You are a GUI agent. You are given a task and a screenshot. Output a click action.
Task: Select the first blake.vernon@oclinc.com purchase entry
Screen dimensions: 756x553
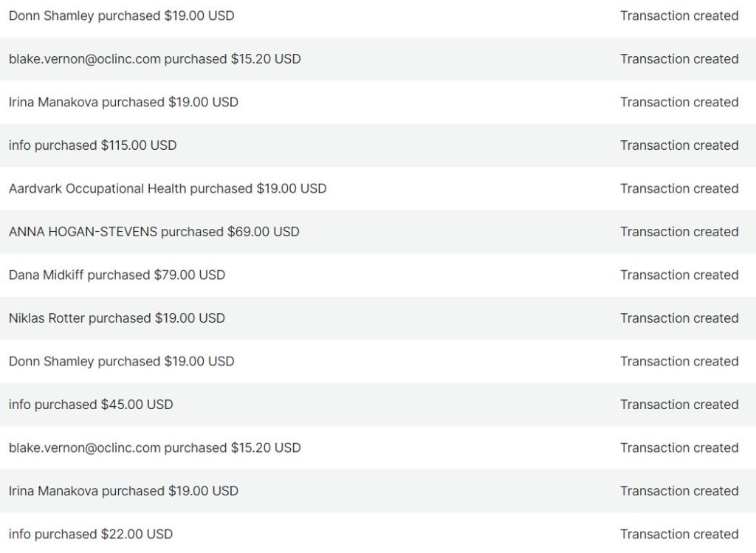tap(154, 59)
